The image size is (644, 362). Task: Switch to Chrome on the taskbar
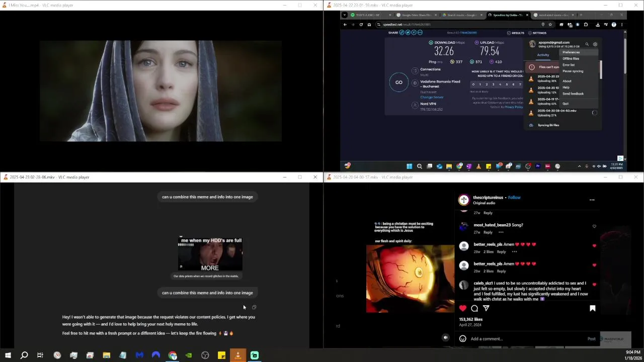pyautogui.click(x=173, y=355)
